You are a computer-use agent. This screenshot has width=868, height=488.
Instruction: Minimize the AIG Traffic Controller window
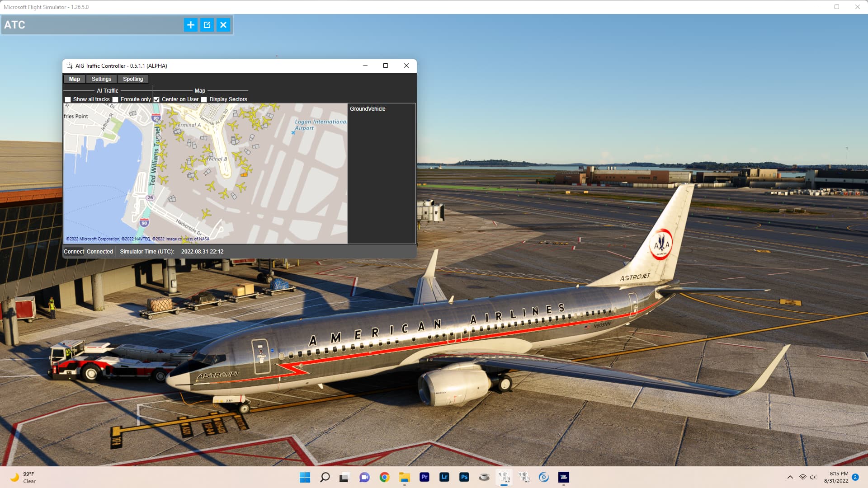(x=365, y=66)
